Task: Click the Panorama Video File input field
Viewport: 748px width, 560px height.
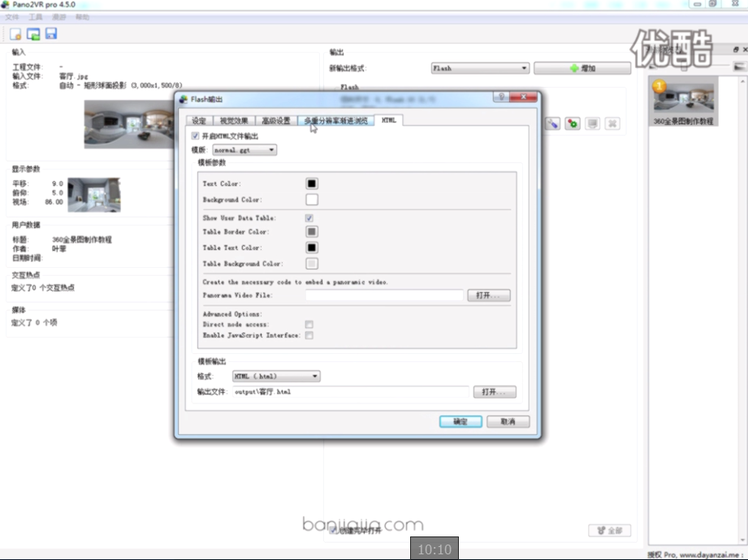Action: [x=384, y=295]
